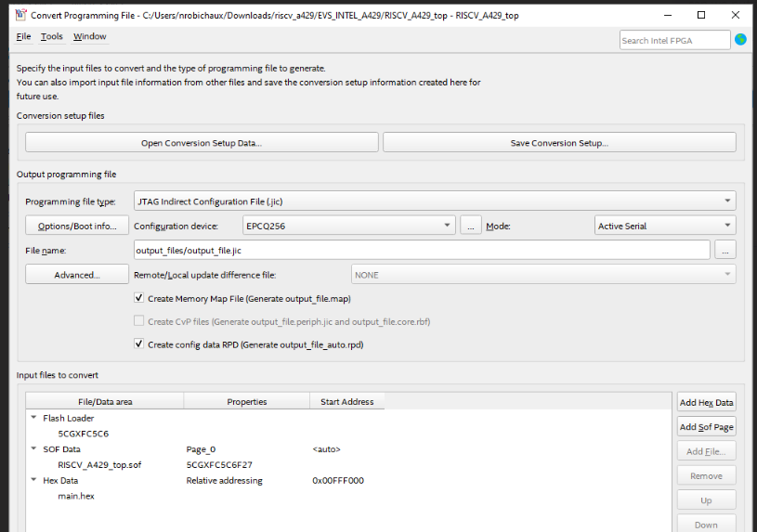Collapse the Flash Loader tree node
Image resolution: width=757 pixels, height=532 pixels.
pos(33,418)
